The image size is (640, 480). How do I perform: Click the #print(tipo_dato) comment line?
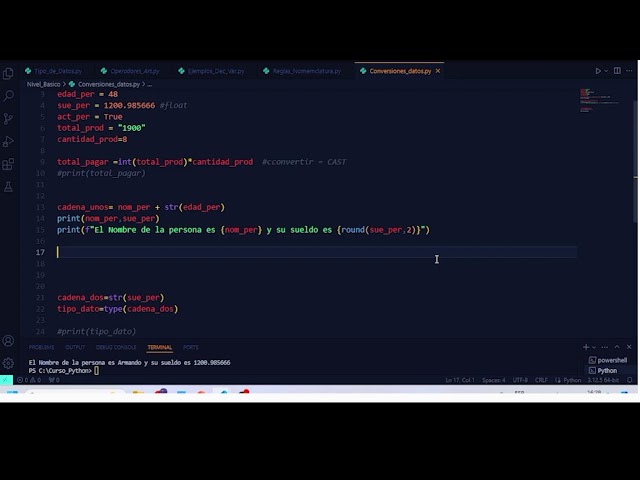coord(96,331)
